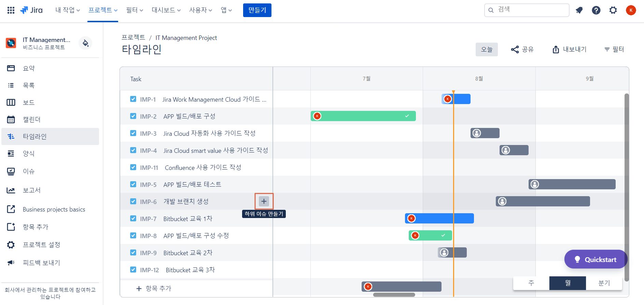Switch timeline view to 분기

click(604, 283)
